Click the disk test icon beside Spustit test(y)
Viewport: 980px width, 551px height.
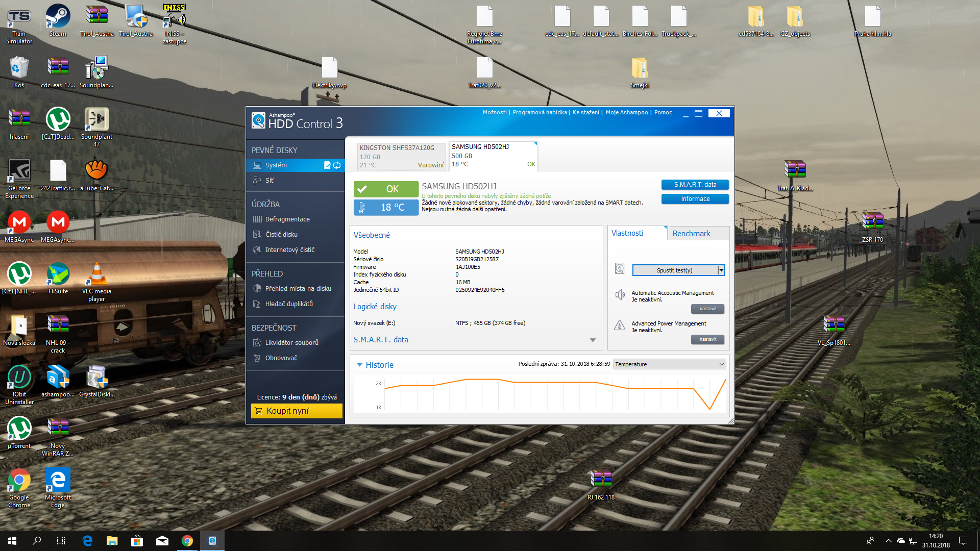620,269
